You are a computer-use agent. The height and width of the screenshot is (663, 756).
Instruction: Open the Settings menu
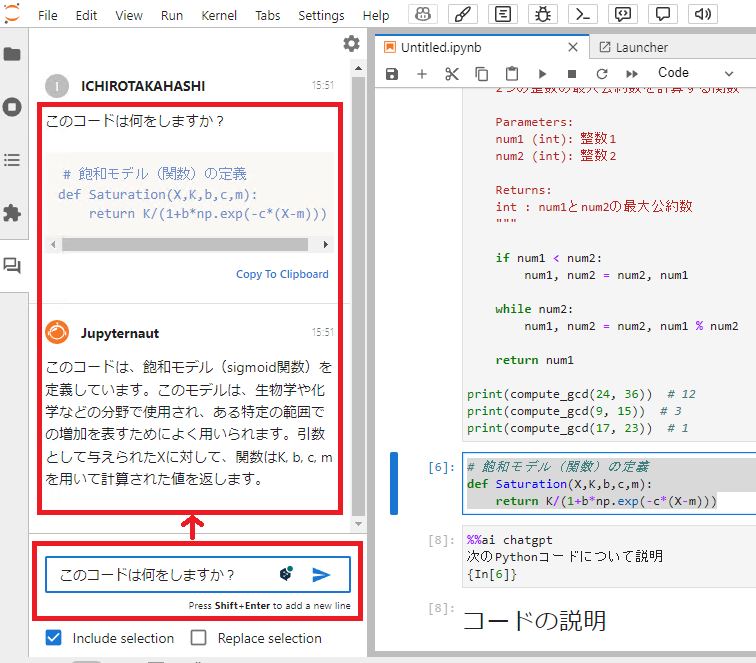pos(321,16)
